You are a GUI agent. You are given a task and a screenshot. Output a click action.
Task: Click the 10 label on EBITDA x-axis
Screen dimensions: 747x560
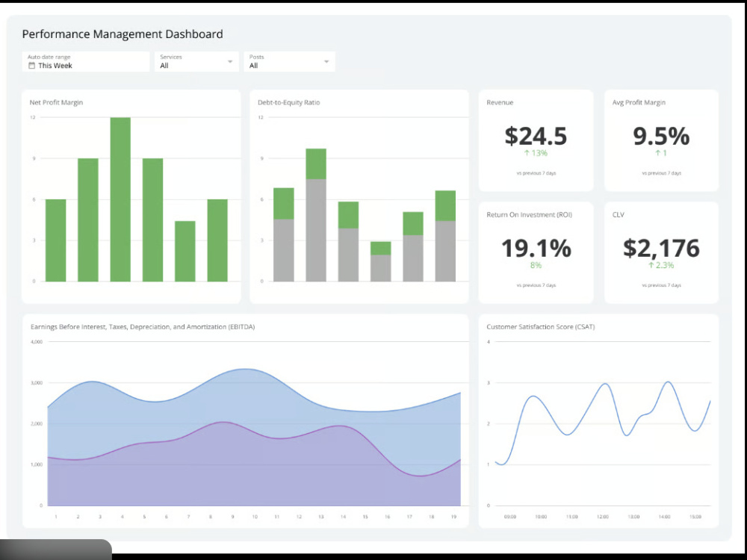pos(255,517)
